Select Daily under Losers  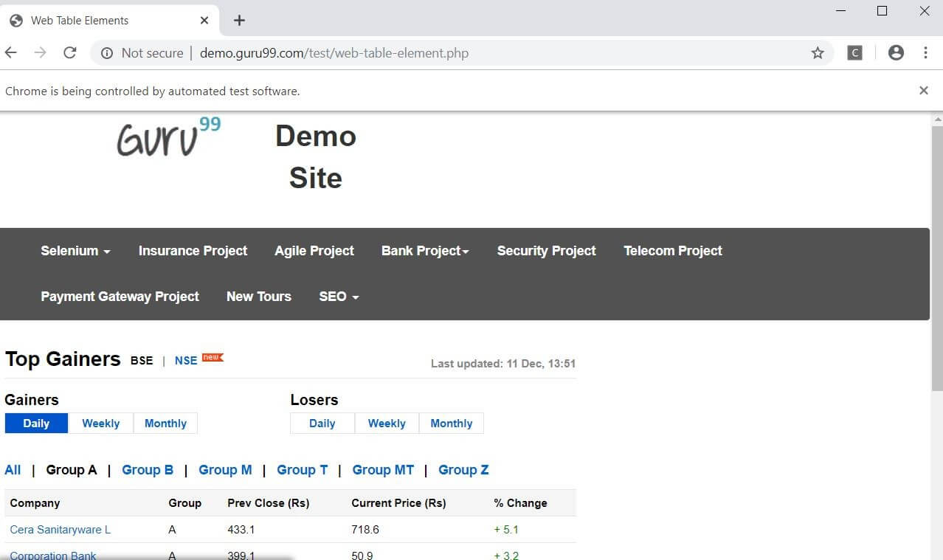click(x=322, y=424)
